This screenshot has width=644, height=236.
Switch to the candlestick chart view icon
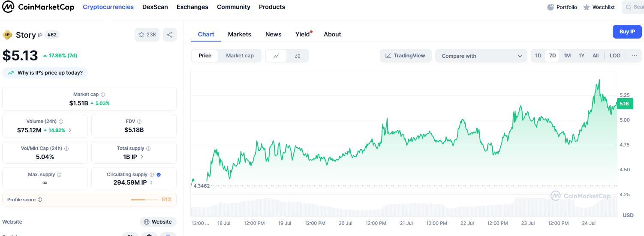pyautogui.click(x=298, y=56)
